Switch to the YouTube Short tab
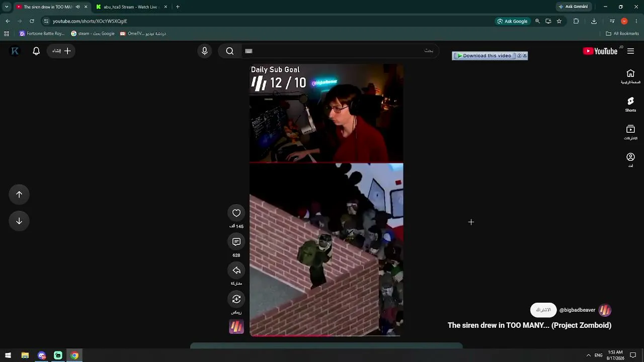 pyautogui.click(x=48, y=7)
